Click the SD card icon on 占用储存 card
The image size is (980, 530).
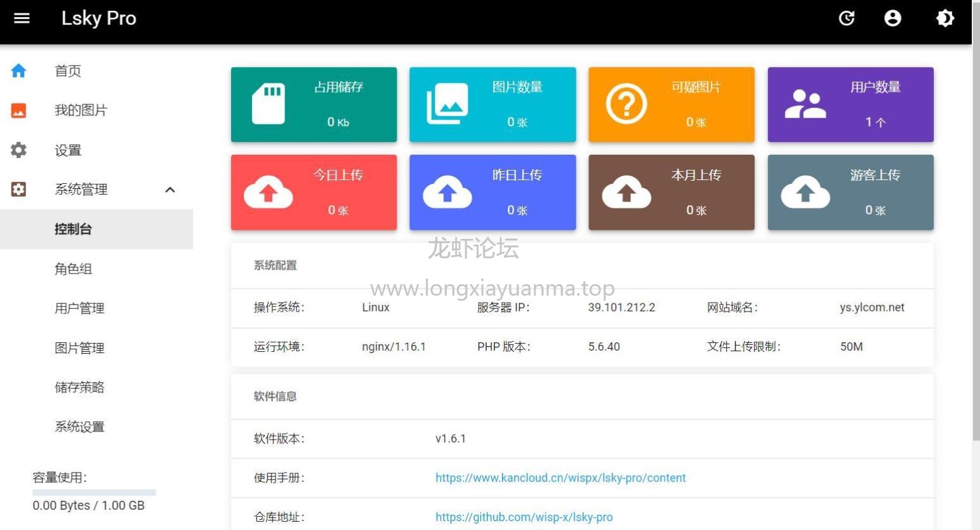(268, 104)
